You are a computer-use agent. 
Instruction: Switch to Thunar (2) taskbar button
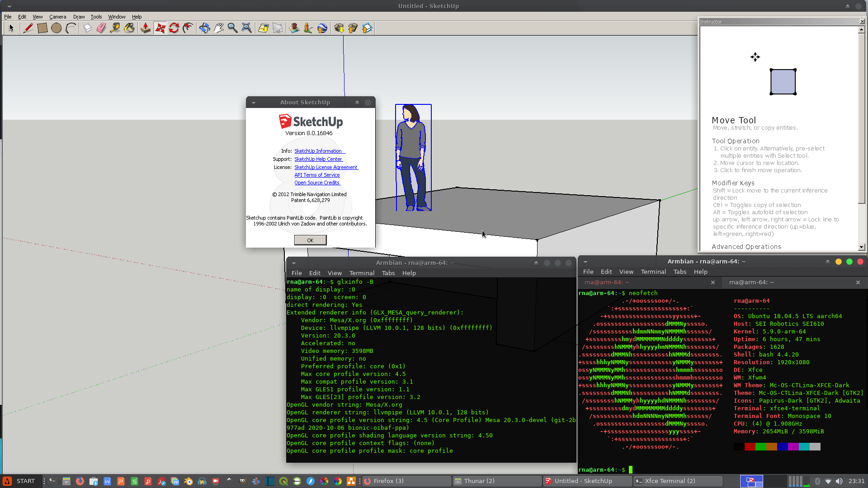(497, 481)
